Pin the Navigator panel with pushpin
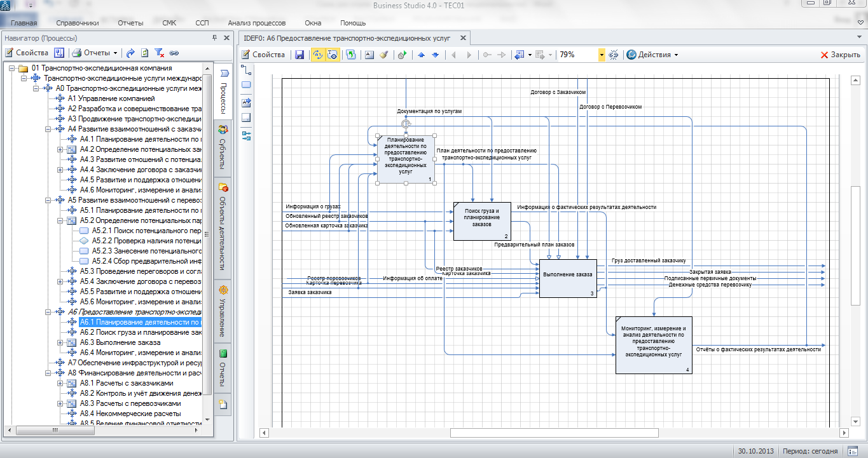This screenshot has height=458, width=868. tap(214, 37)
